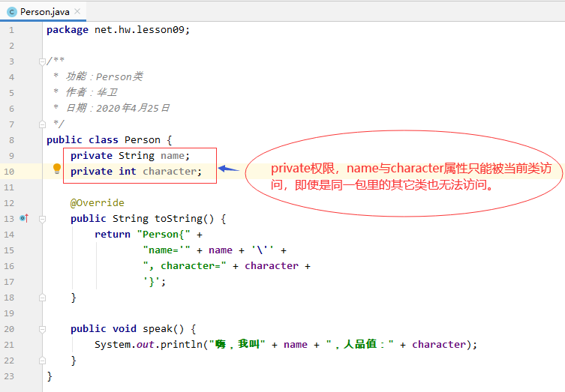Click line number 10 in the gutter

pos(9,172)
